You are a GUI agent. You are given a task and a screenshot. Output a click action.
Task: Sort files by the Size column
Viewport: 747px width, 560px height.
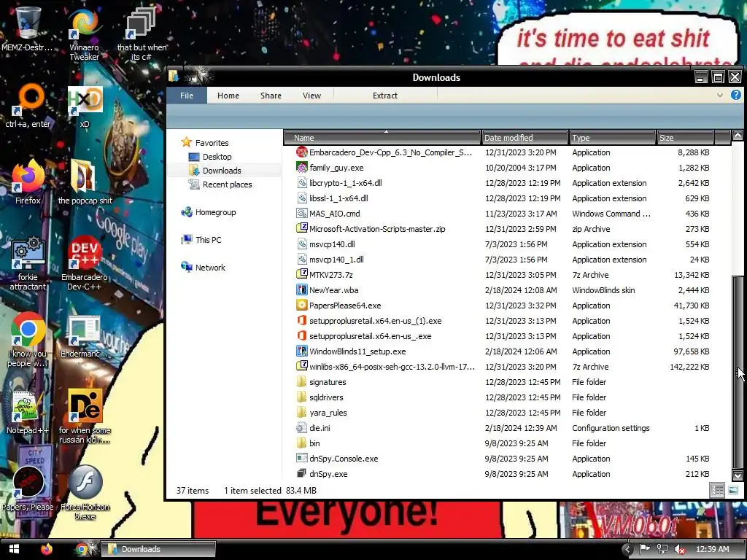tap(685, 138)
